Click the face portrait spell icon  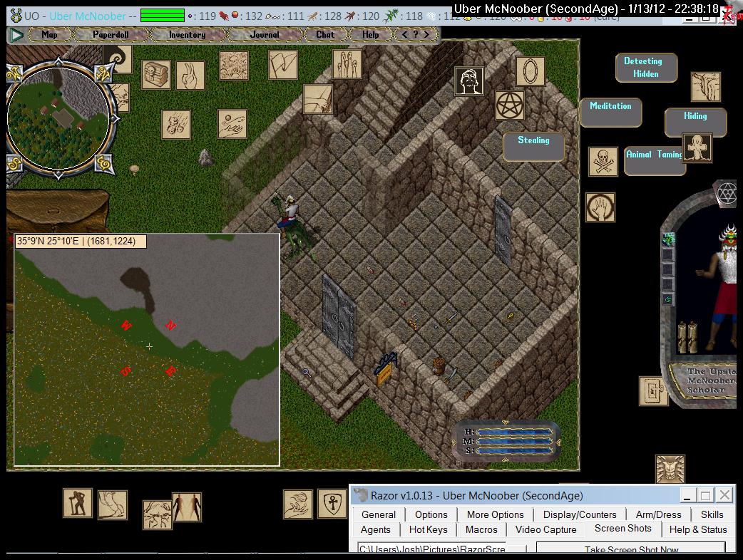tap(469, 81)
